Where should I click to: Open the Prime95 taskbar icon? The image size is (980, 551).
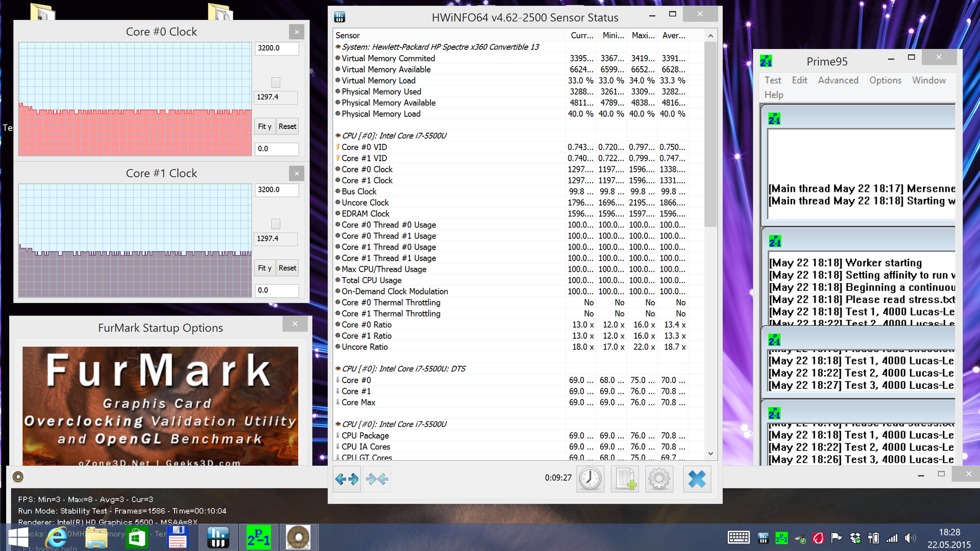tap(259, 537)
